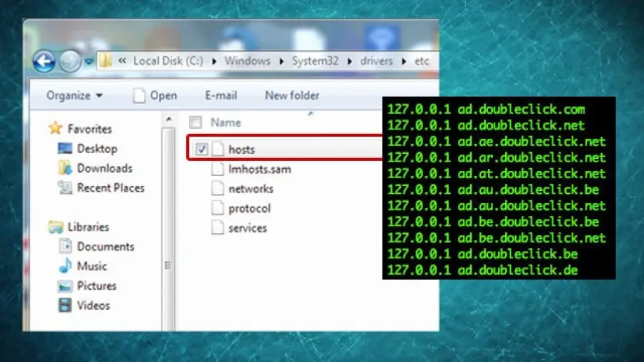644x362 pixels.
Task: Click the networks file icon
Action: (x=218, y=188)
